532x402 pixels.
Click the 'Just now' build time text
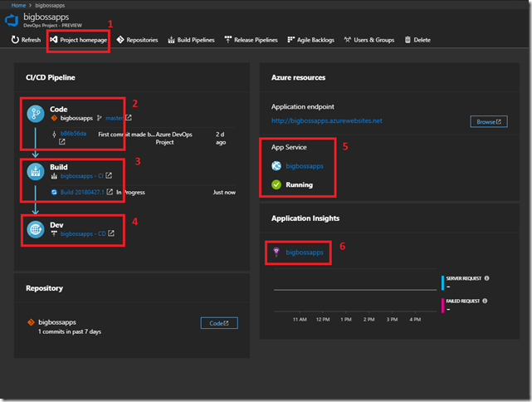pyautogui.click(x=224, y=192)
